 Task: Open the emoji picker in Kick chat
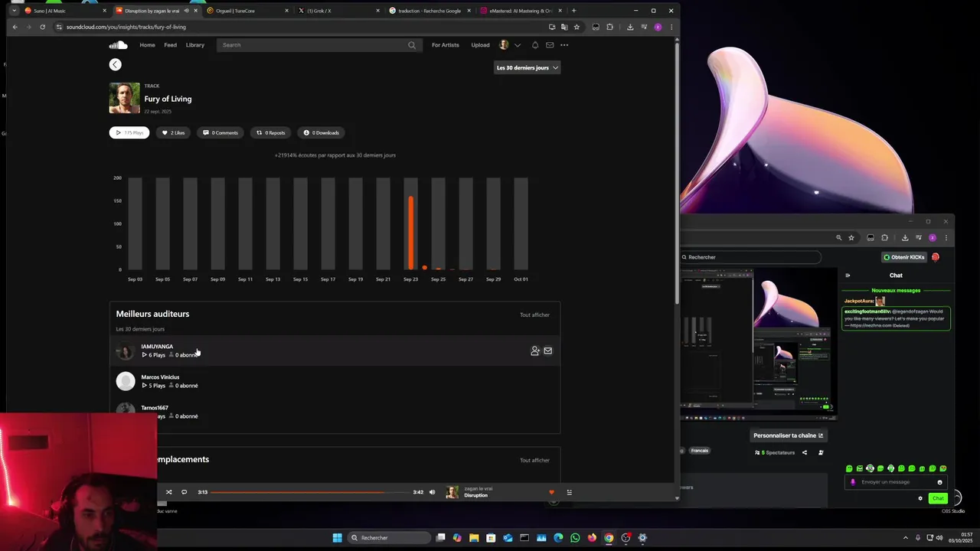coord(939,482)
